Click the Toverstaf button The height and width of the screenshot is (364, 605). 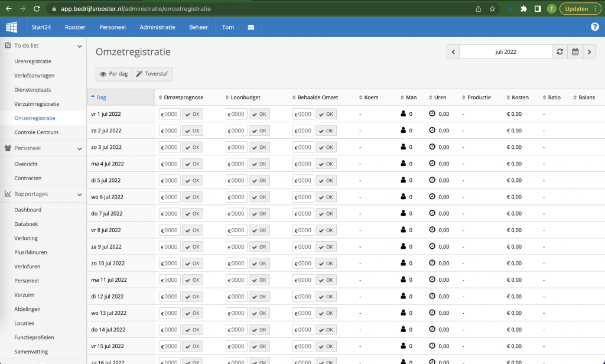(x=152, y=74)
